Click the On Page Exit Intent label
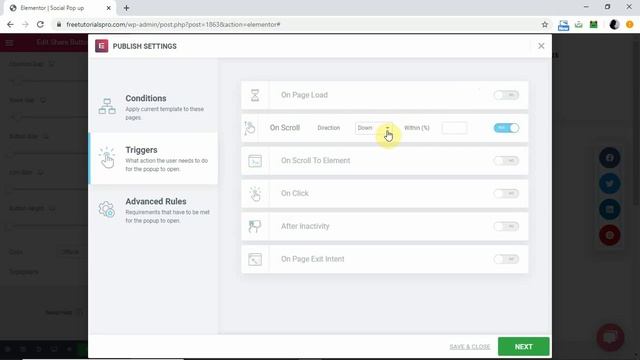Image resolution: width=640 pixels, height=360 pixels. click(313, 259)
